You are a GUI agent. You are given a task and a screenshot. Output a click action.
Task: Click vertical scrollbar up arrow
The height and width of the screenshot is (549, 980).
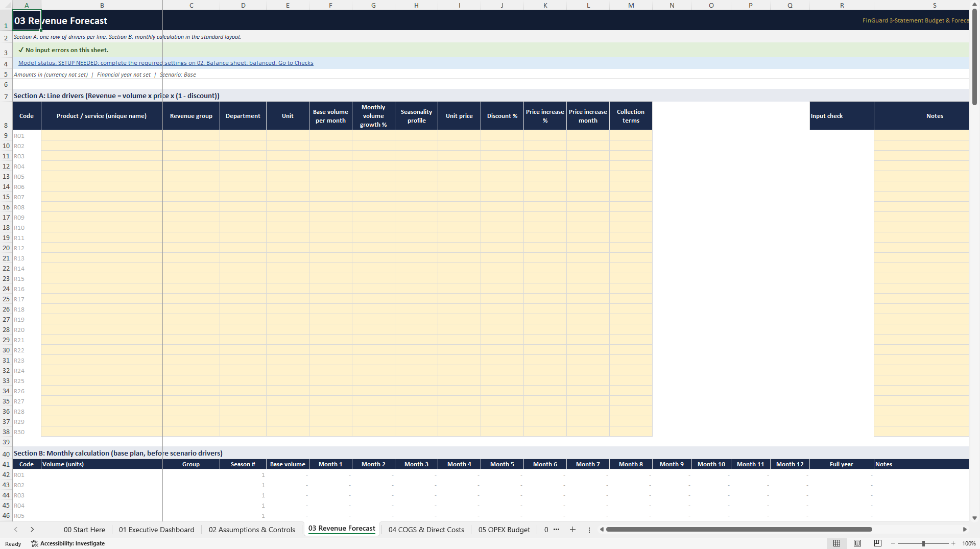(974, 4)
